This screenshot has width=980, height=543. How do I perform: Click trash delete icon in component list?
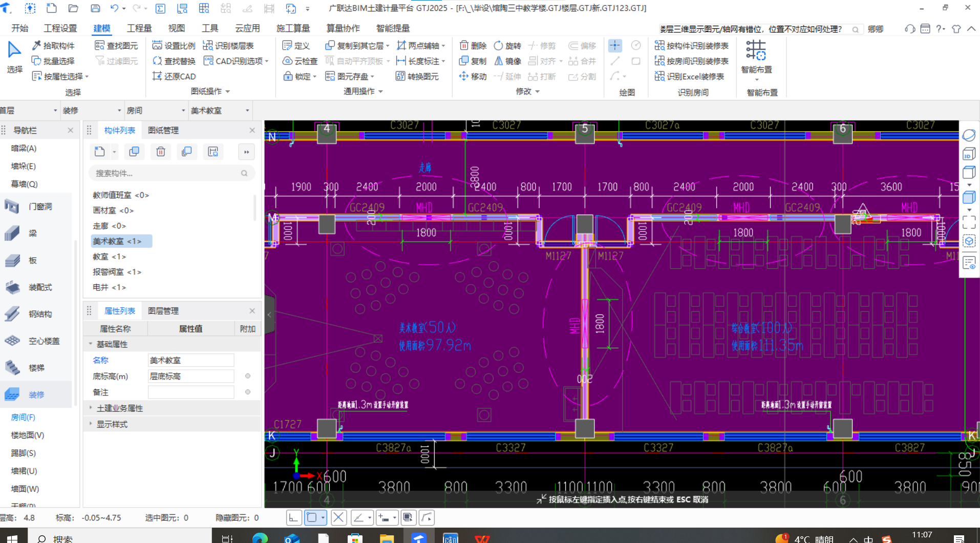tap(161, 152)
